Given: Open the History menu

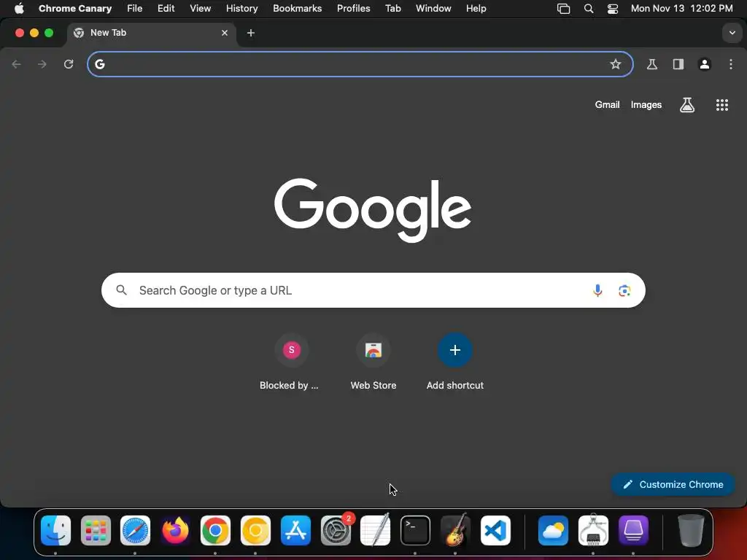Looking at the screenshot, I should [241, 9].
